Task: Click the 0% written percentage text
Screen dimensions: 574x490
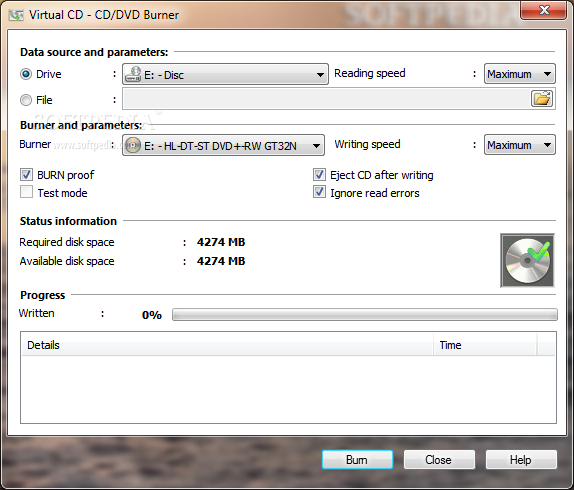Action: pos(152,315)
